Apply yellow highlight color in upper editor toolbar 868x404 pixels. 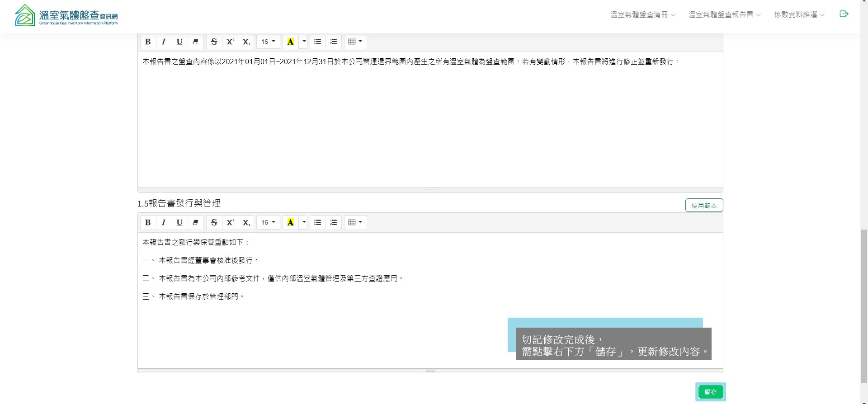[291, 42]
